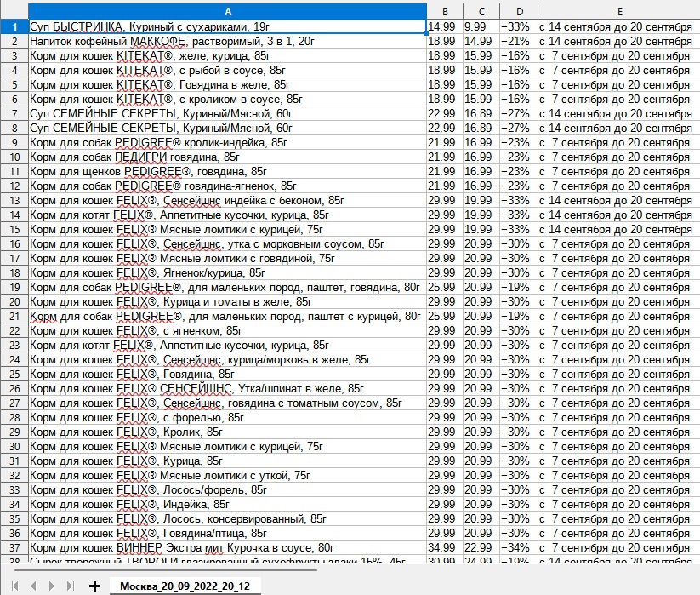
Task: Select cell Напиток кофейный МАККОФЕ
Action: pos(227,41)
